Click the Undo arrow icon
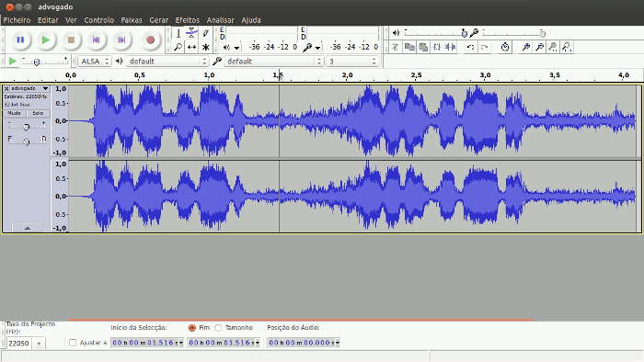The width and height of the screenshot is (644, 362). click(x=471, y=47)
